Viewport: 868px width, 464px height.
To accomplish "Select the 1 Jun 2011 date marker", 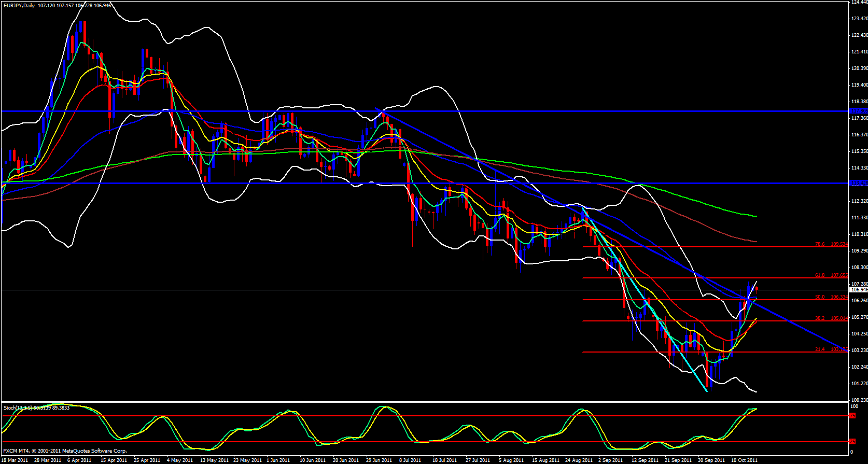I will click(x=278, y=460).
